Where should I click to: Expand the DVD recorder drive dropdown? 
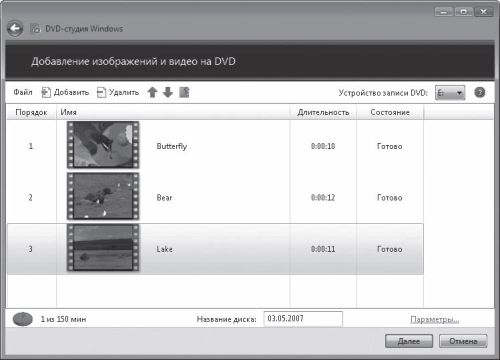pos(450,93)
